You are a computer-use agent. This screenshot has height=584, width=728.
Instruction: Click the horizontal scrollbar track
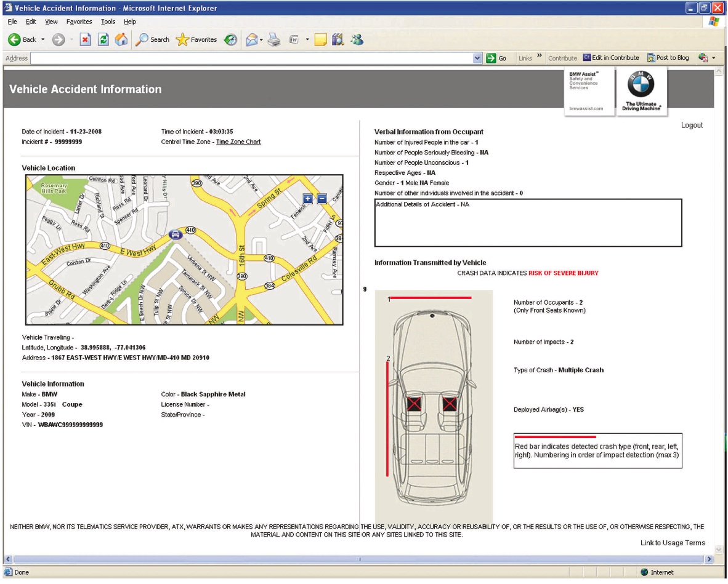point(358,559)
